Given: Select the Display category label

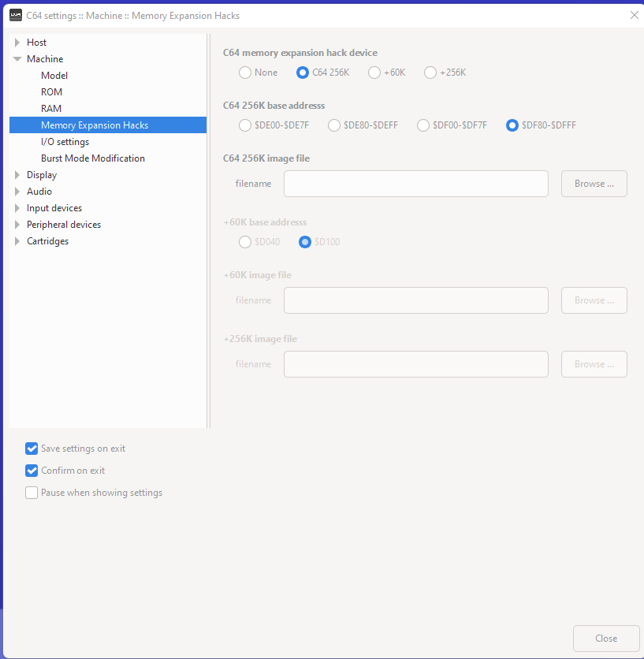Looking at the screenshot, I should 42,175.
